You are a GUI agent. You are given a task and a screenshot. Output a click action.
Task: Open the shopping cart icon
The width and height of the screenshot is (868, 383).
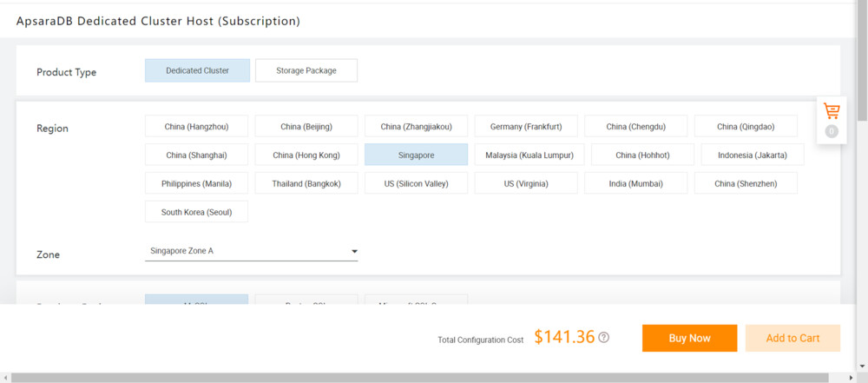(832, 112)
